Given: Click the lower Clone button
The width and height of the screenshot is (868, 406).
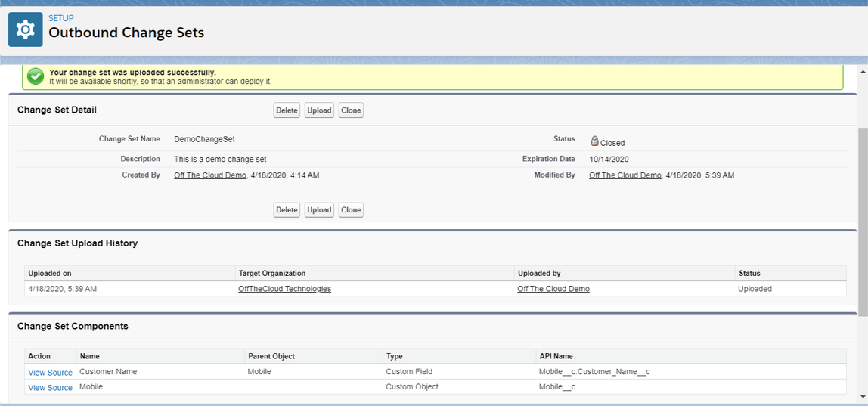Looking at the screenshot, I should [x=351, y=210].
